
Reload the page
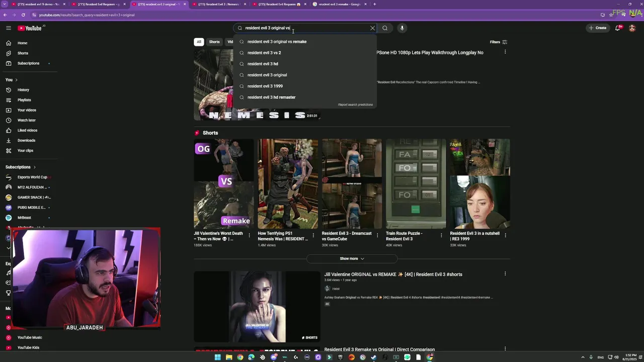pos(23,15)
